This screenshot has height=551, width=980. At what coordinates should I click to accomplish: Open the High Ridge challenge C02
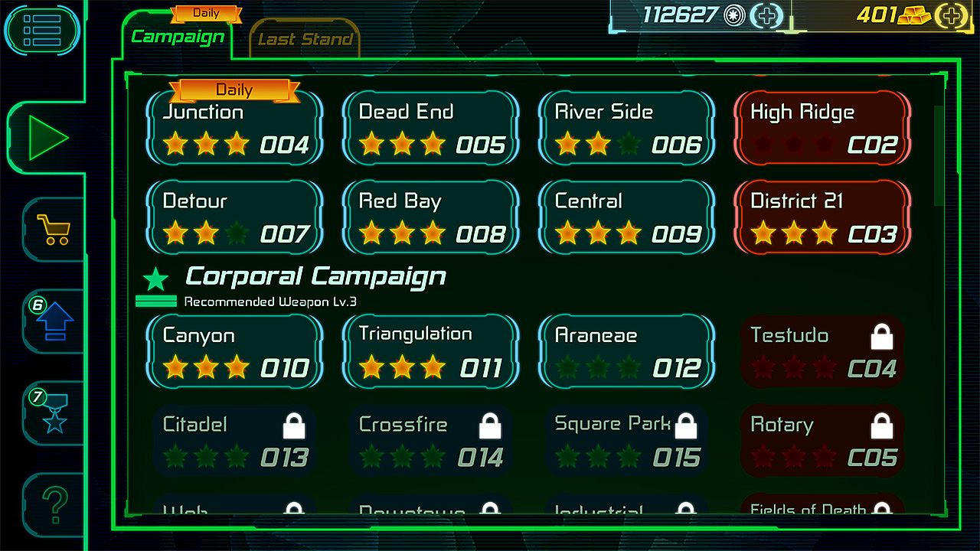tap(822, 128)
